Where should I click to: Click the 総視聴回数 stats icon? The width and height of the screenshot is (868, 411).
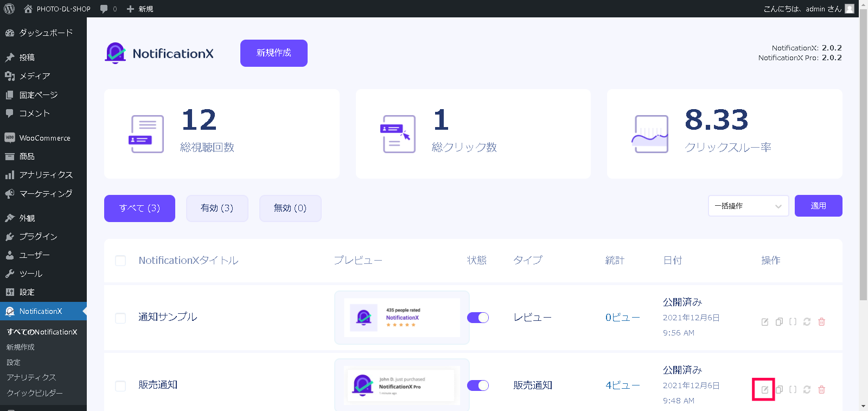click(x=146, y=134)
